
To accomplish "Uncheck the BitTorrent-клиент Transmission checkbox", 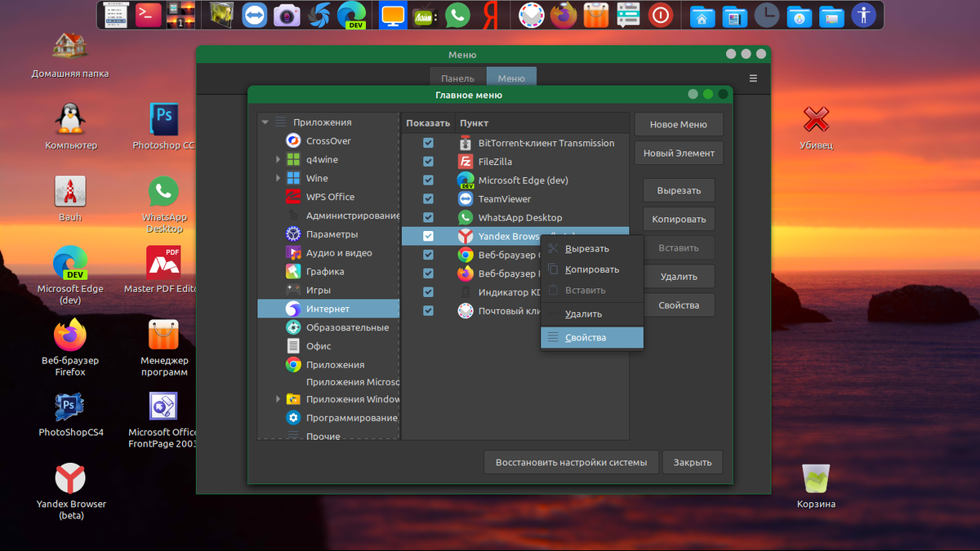I will pos(428,143).
